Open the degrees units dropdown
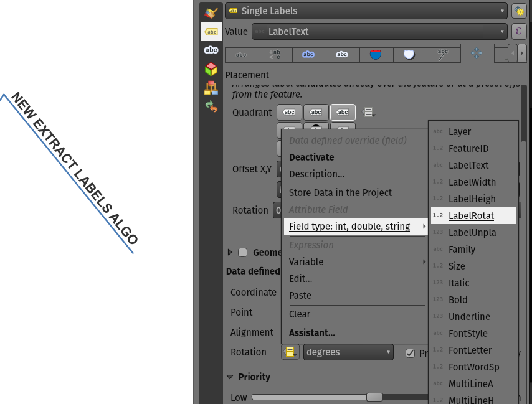The height and width of the screenshot is (404, 532). click(x=348, y=352)
